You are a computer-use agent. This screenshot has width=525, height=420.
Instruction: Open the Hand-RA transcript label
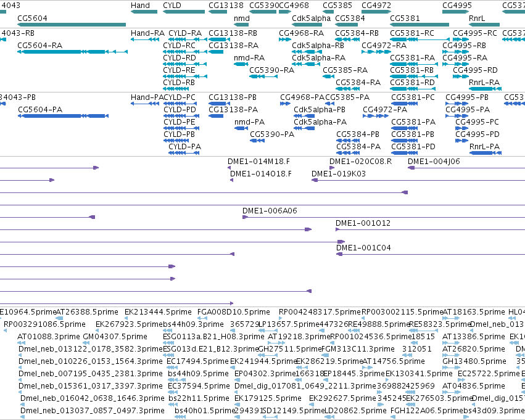[x=147, y=33]
